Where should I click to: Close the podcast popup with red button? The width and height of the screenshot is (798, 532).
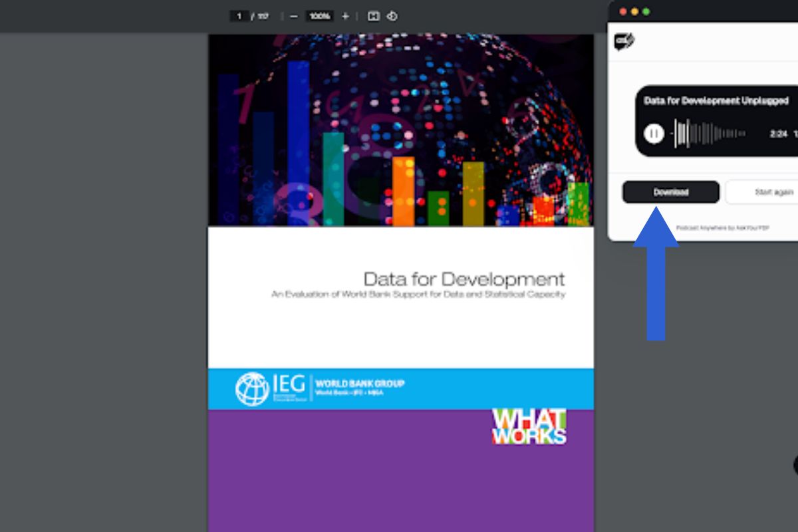pyautogui.click(x=623, y=12)
